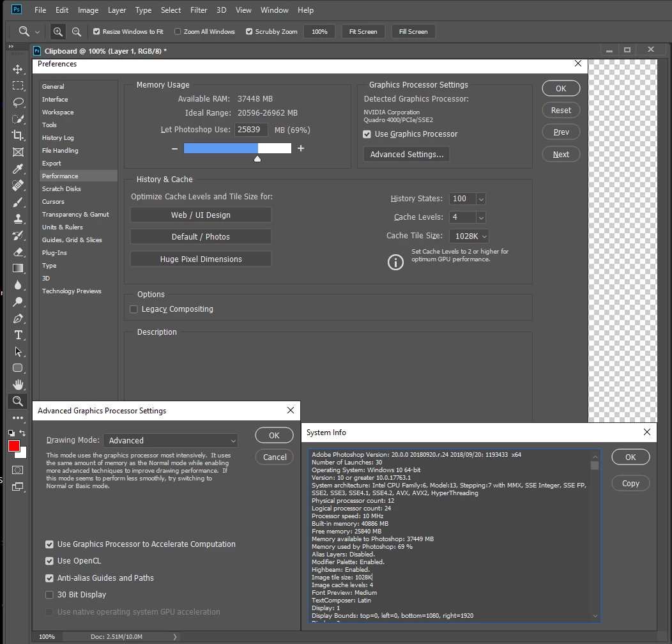Click the red foreground color swatch
The image size is (672, 644).
tap(13, 446)
